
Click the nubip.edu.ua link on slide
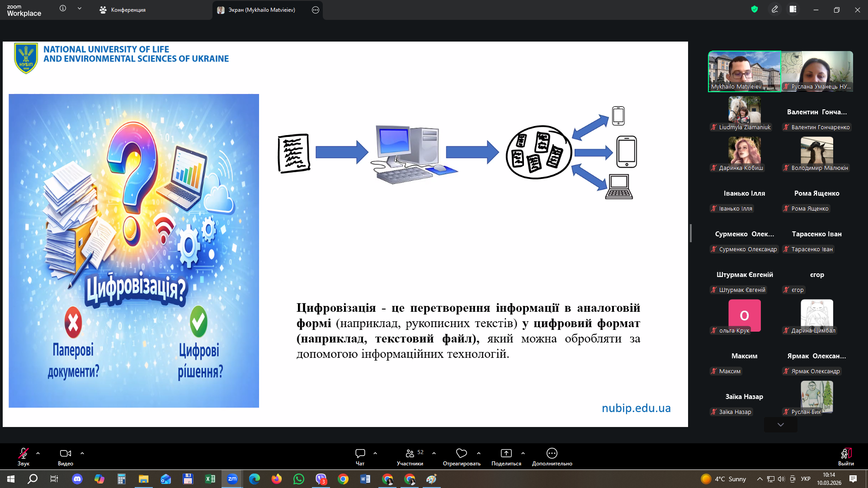pyautogui.click(x=636, y=408)
